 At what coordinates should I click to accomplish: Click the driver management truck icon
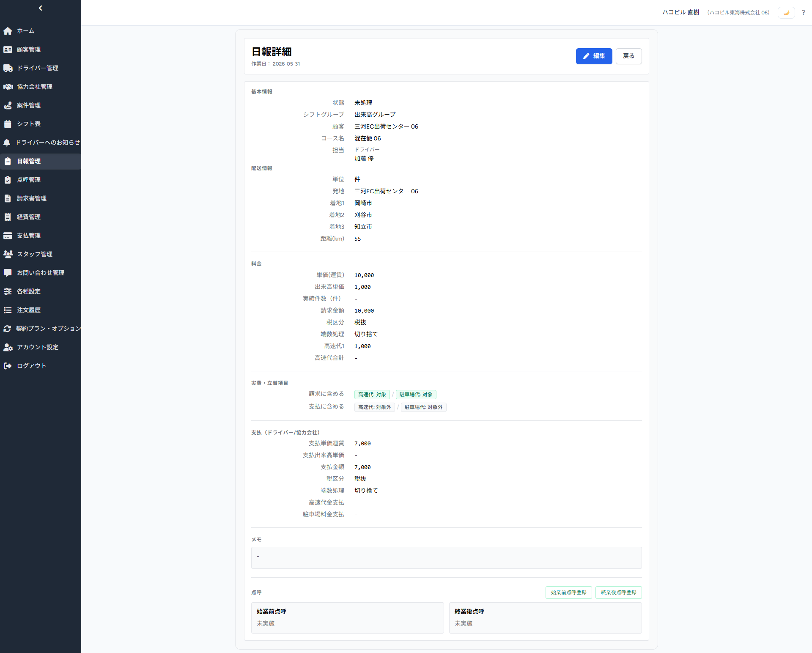8,68
